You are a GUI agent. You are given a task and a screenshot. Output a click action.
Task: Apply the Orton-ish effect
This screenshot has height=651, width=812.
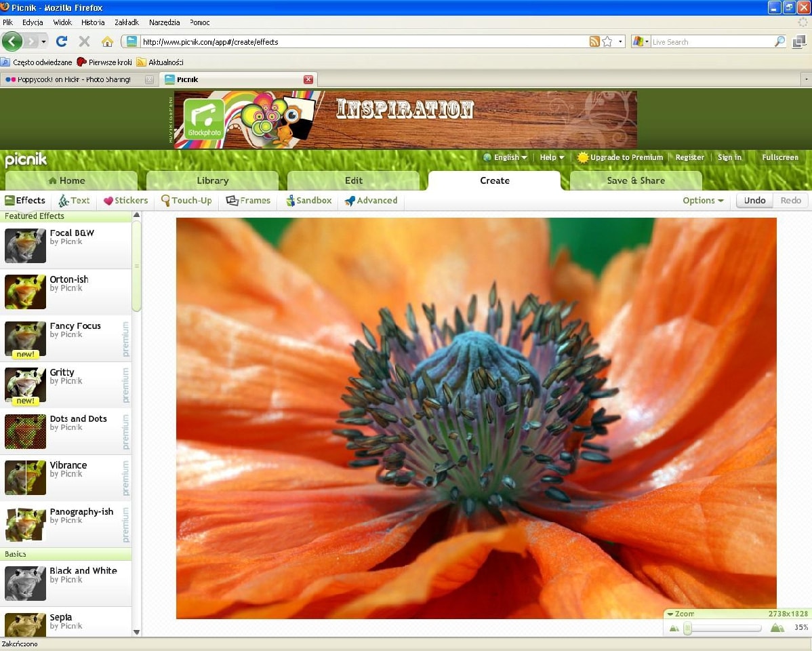click(68, 279)
